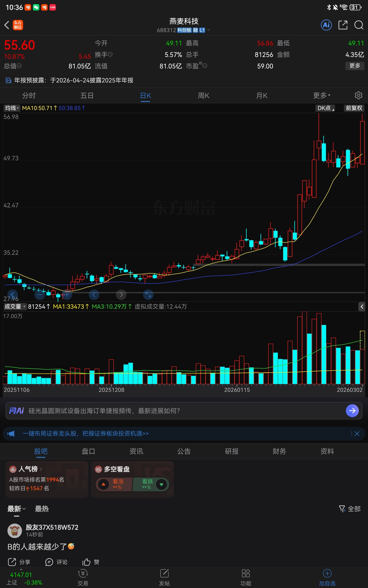Comment on the post via 评论
The width and height of the screenshot is (368, 588).
pos(56,562)
